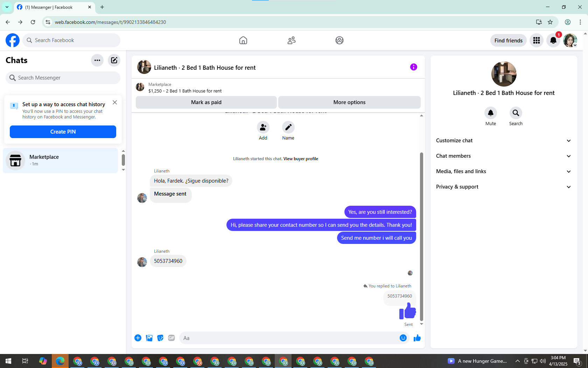Click the listing thumbnail in right panel

pyautogui.click(x=504, y=74)
